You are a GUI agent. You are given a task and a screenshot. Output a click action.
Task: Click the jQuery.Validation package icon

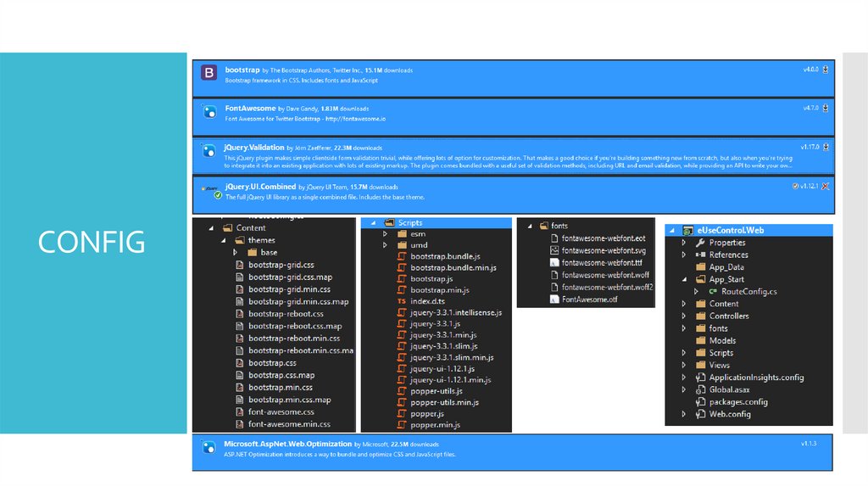pos(209,151)
